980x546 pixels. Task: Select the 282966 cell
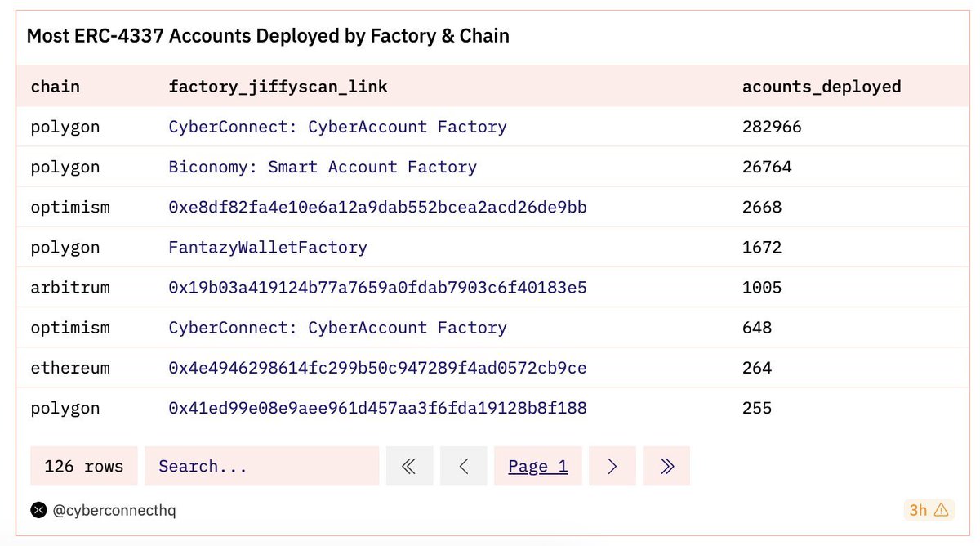click(772, 127)
